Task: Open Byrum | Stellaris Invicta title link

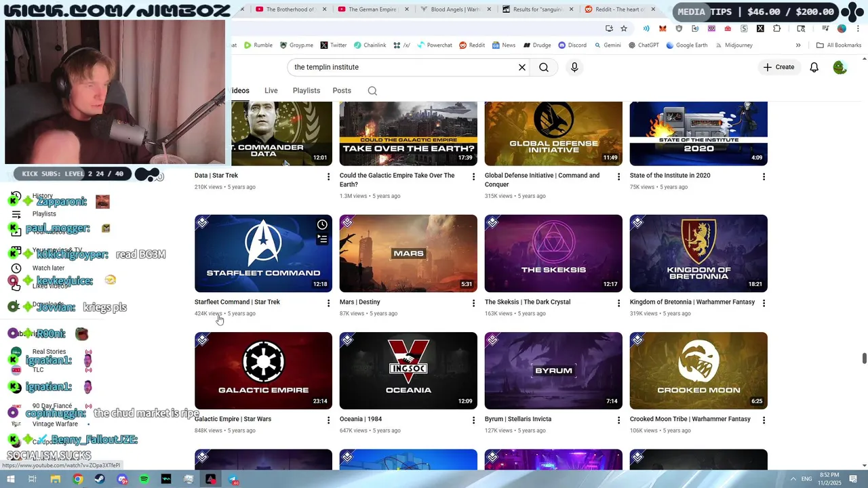Action: point(519,420)
